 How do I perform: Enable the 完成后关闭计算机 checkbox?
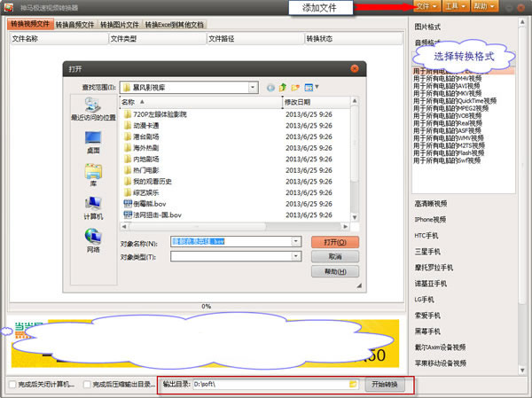12,384
